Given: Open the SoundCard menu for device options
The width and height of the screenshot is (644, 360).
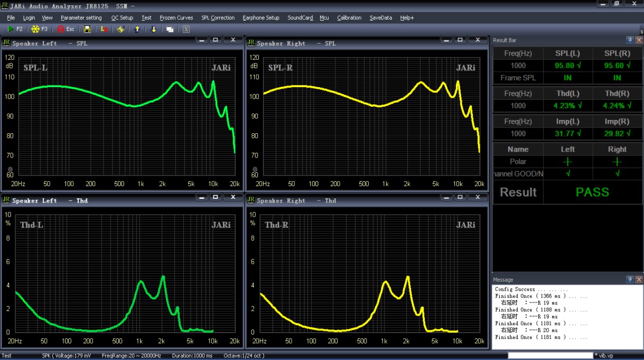Looking at the screenshot, I should 300,17.
